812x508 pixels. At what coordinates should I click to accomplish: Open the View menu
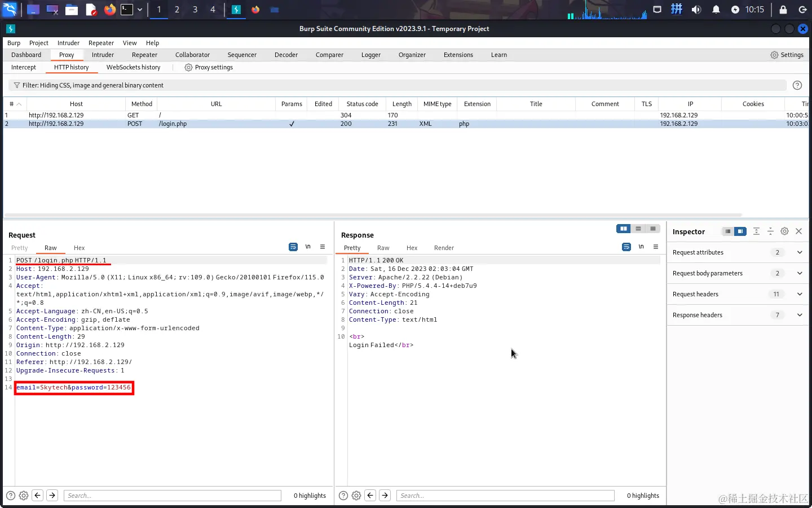tap(130, 43)
